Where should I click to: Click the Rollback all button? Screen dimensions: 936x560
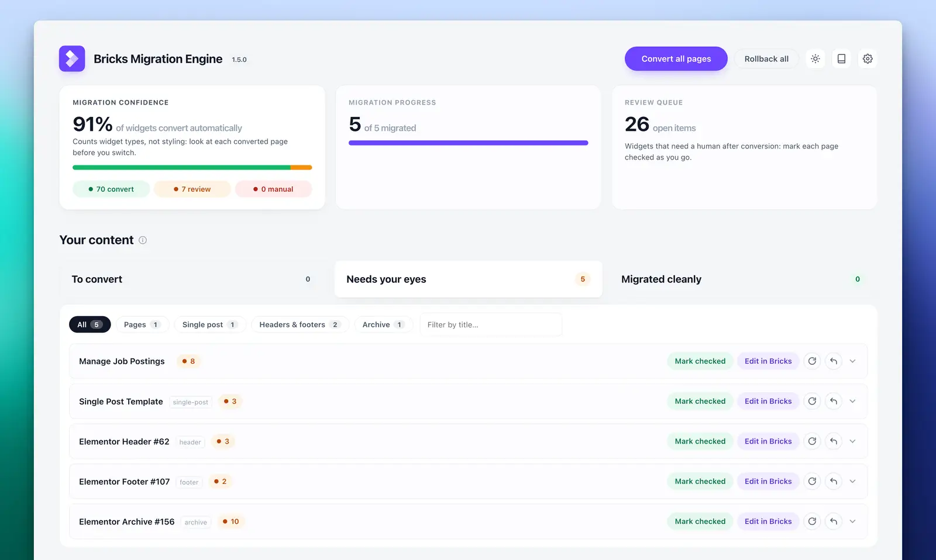point(766,58)
